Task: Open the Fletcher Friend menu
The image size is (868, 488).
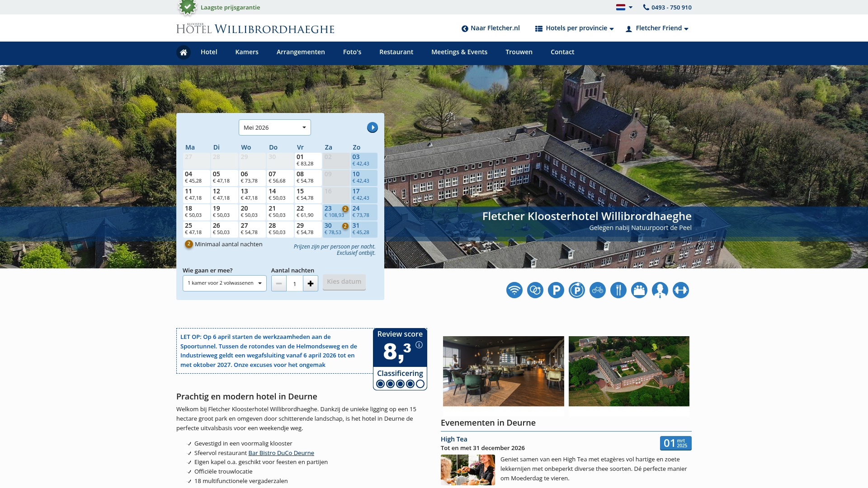Action: point(658,28)
